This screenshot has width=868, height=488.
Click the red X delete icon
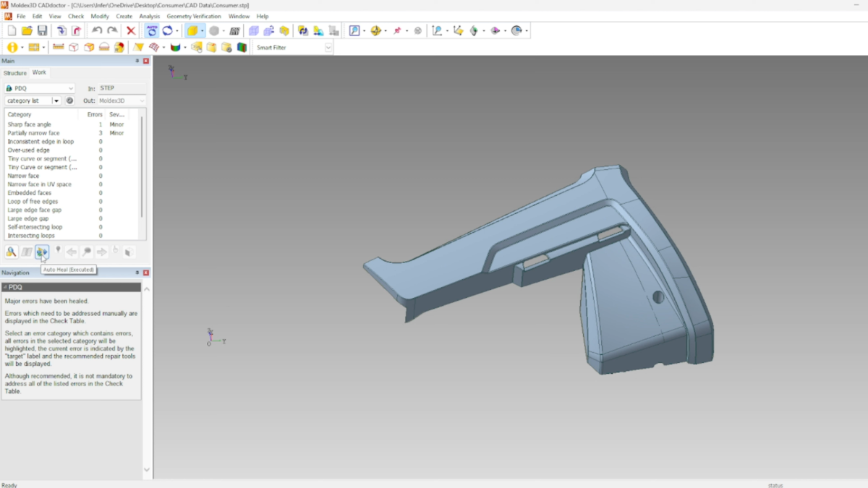[x=131, y=30]
